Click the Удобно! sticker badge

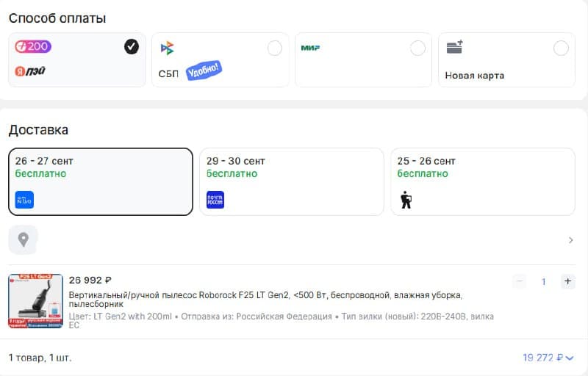(x=204, y=70)
